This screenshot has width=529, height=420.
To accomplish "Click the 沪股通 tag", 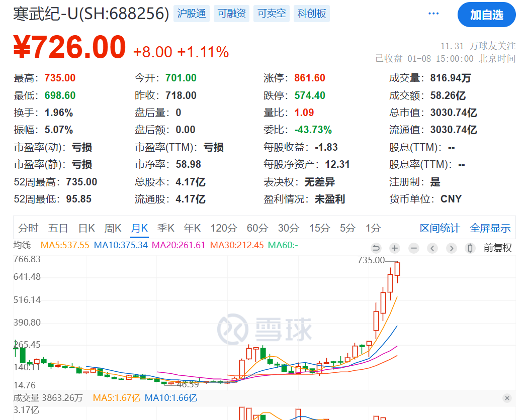I will [x=191, y=14].
